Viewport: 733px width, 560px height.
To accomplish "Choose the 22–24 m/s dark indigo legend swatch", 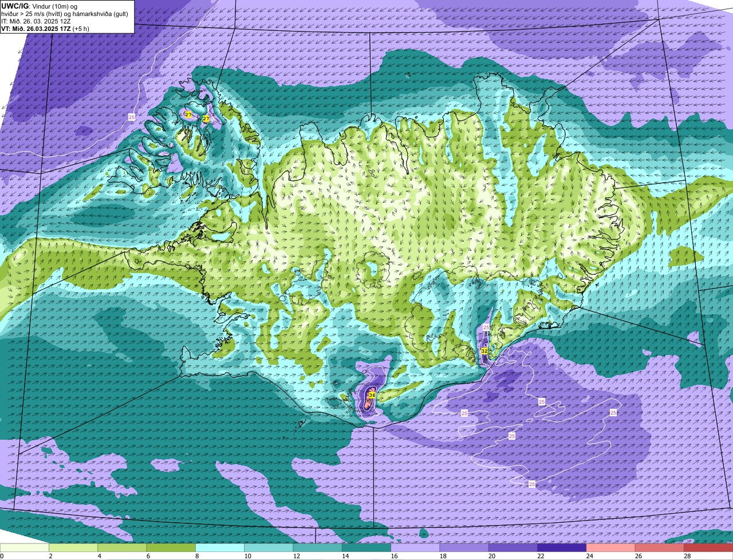I will pyautogui.click(x=562, y=547).
